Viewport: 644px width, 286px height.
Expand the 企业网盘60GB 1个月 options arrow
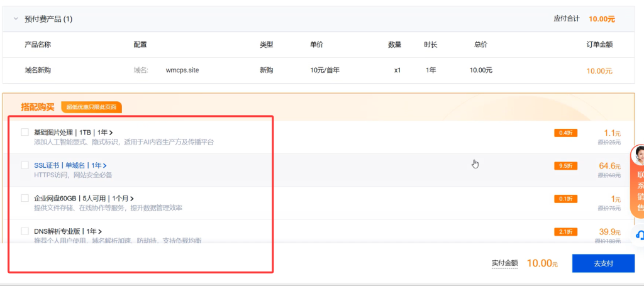(131, 199)
